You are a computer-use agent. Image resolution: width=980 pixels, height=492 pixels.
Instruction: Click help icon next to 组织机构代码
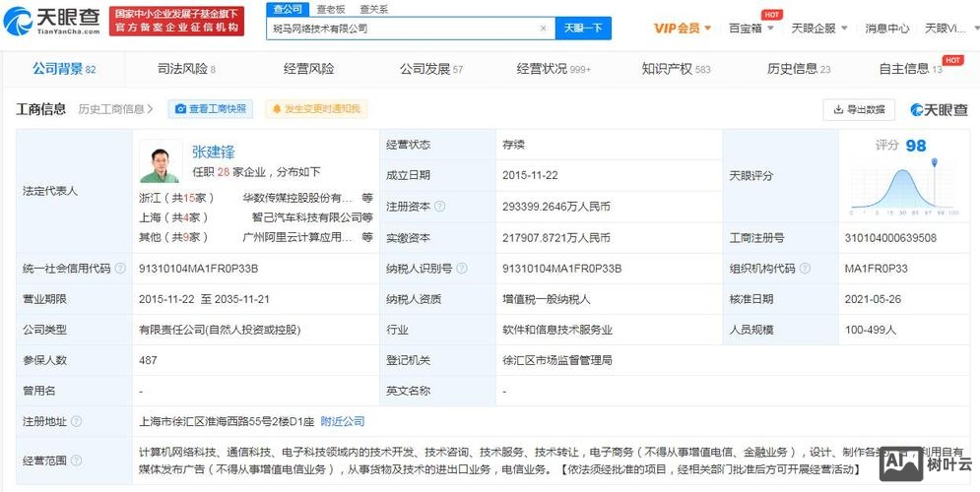pyautogui.click(x=805, y=269)
